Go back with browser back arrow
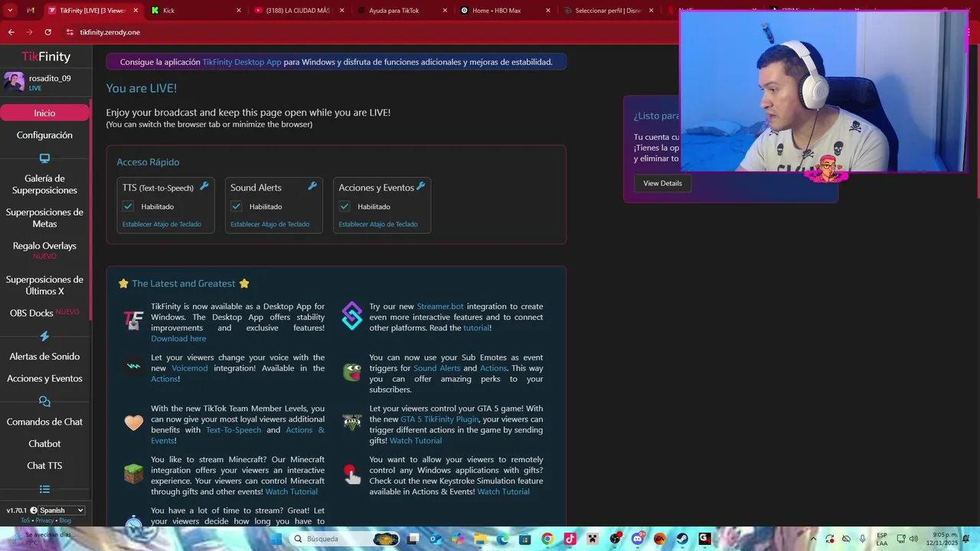 (x=11, y=32)
